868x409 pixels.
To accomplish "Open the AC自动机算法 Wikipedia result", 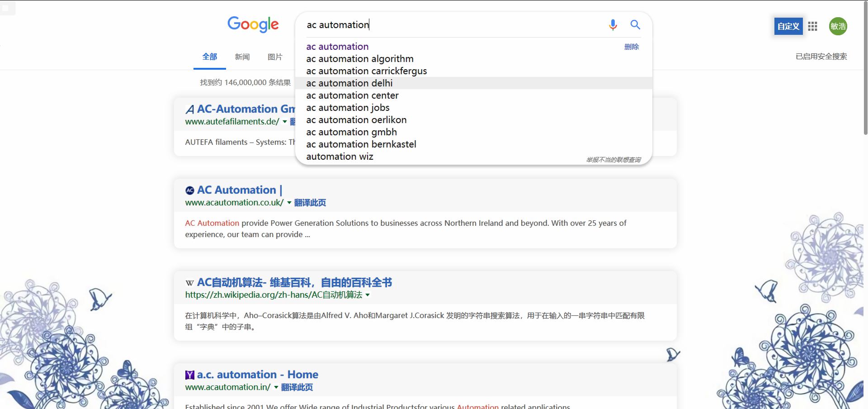I will click(x=294, y=282).
